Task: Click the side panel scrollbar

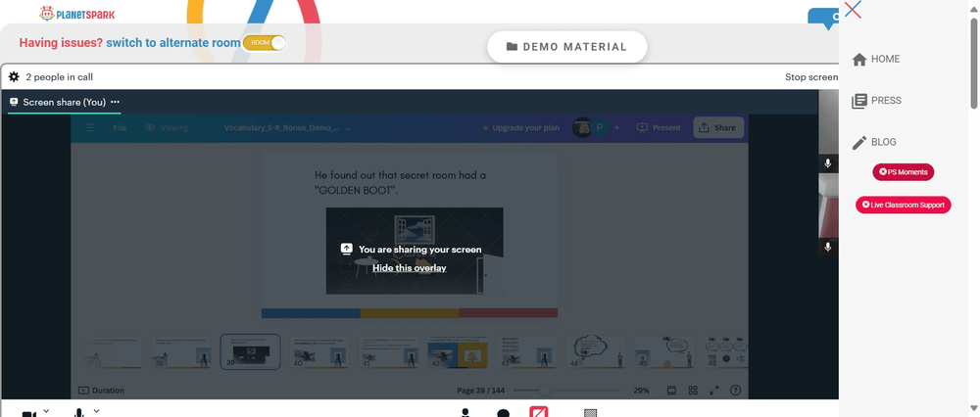Action: [x=973, y=63]
